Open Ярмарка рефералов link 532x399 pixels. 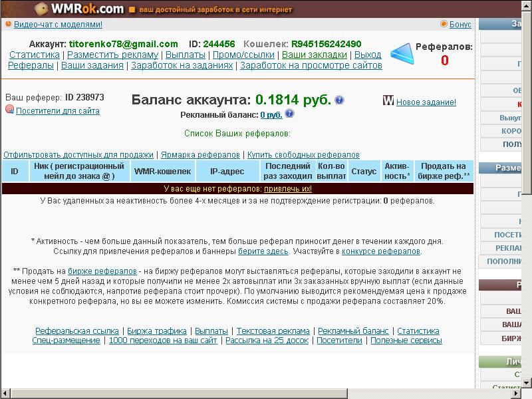point(200,155)
